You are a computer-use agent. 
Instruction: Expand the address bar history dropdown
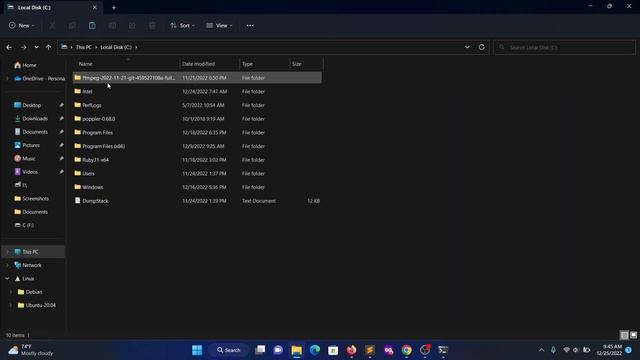[x=467, y=47]
